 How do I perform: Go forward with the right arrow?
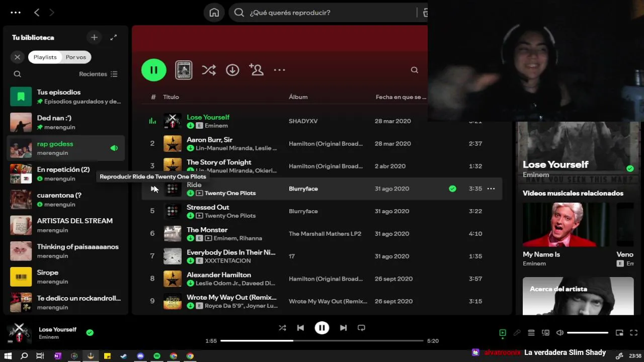coord(52,13)
